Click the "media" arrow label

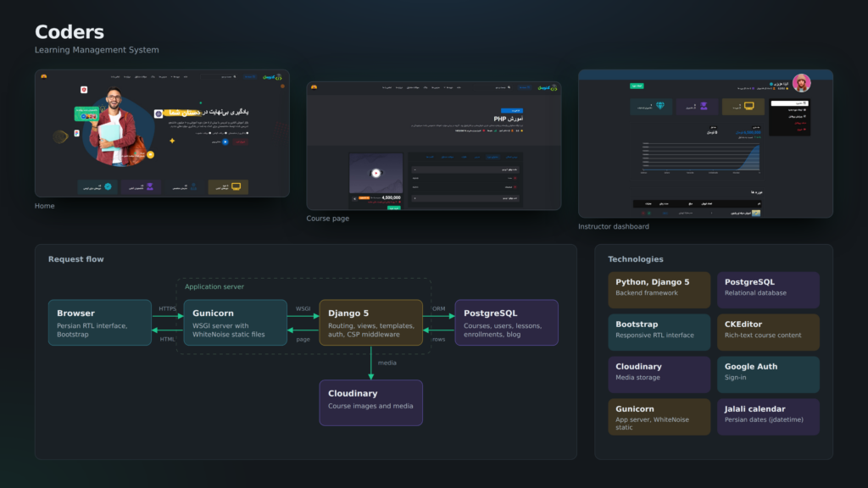coord(387,363)
